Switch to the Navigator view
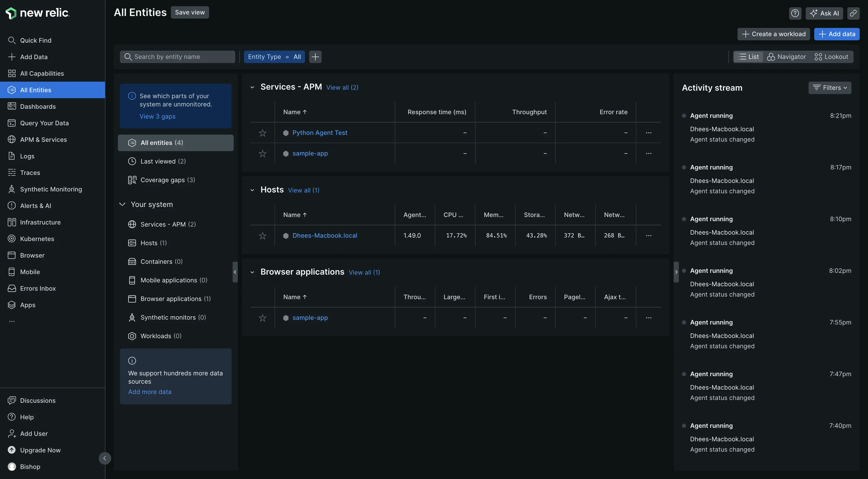The height and width of the screenshot is (479, 868). [x=787, y=57]
